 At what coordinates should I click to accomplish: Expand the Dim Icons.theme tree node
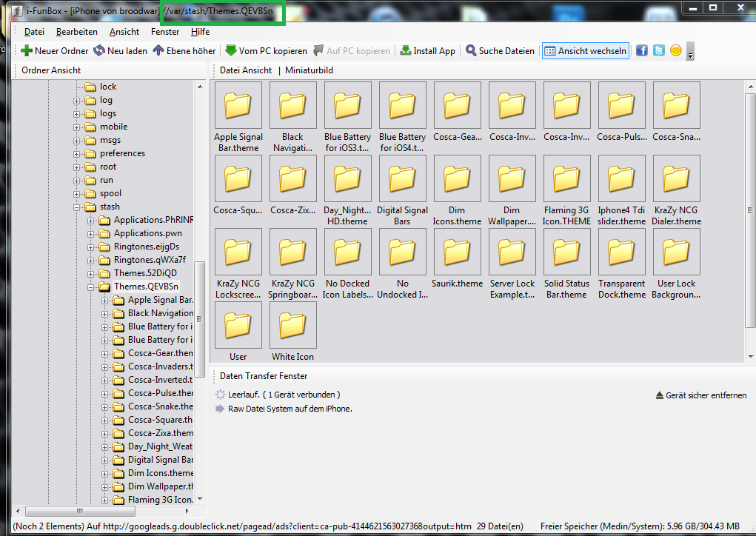pos(104,474)
